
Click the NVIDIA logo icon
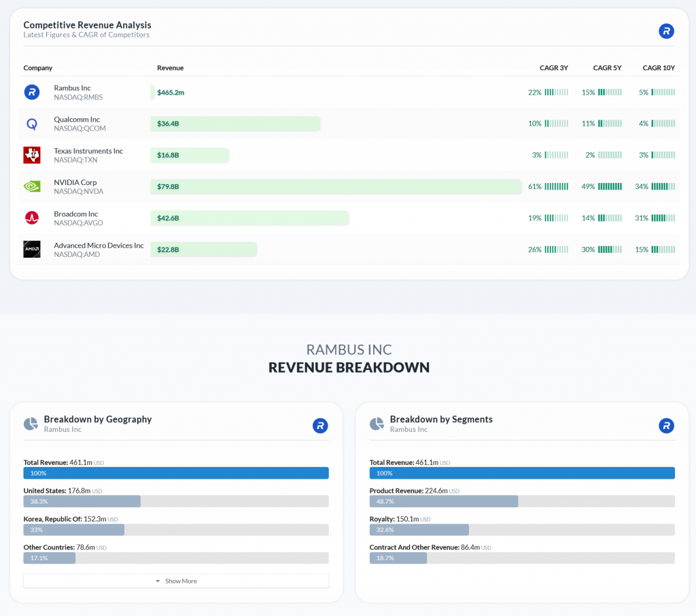(31, 186)
